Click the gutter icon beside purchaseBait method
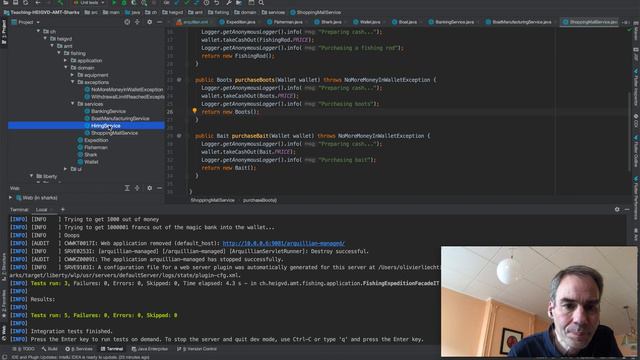The width and height of the screenshot is (640, 360). click(179, 136)
